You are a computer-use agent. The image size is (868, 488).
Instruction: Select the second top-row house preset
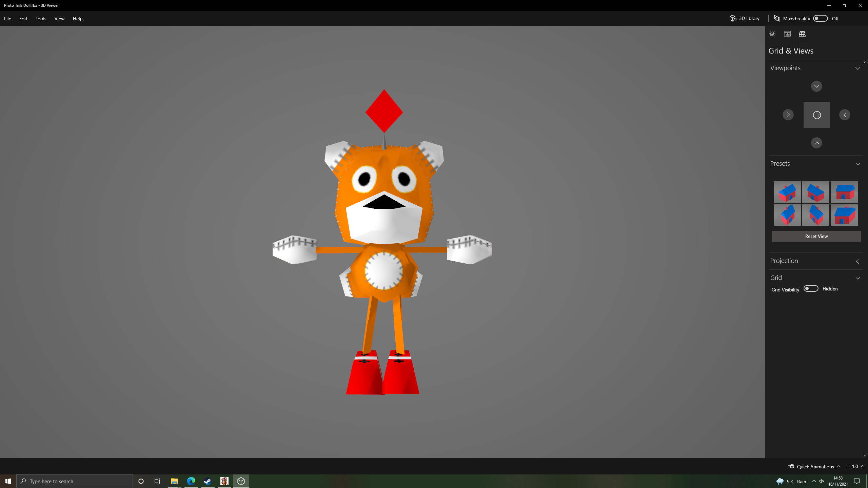coord(815,192)
